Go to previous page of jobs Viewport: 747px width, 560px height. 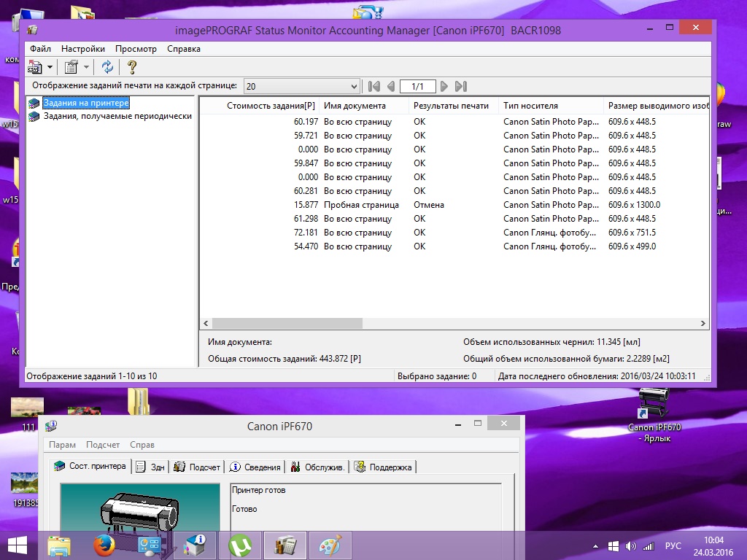[x=391, y=86]
